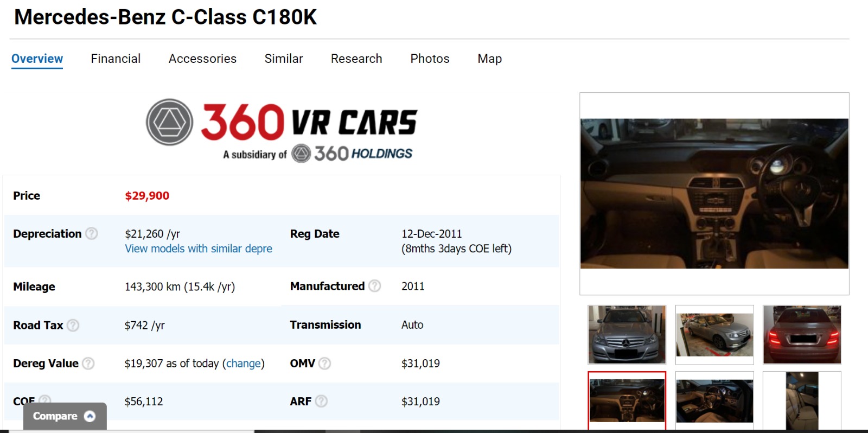The height and width of the screenshot is (433, 868).
Task: Click the Manufactured help question mark icon
Action: click(x=374, y=286)
